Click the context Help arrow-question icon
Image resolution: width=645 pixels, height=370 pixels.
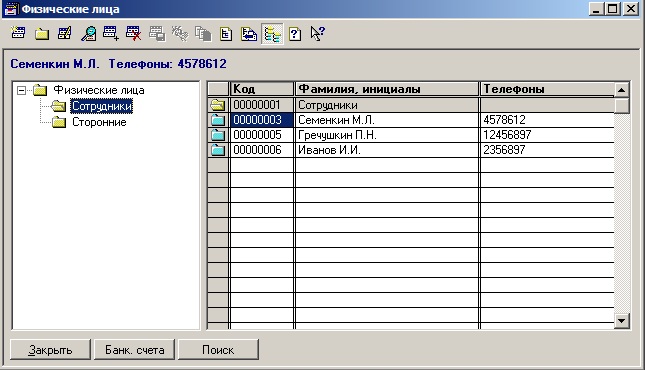coord(318,34)
